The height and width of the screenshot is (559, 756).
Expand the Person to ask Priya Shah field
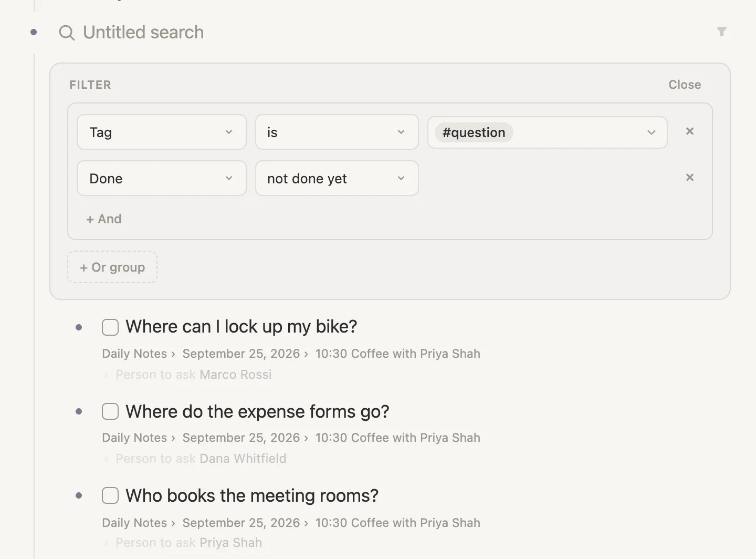[x=106, y=543]
